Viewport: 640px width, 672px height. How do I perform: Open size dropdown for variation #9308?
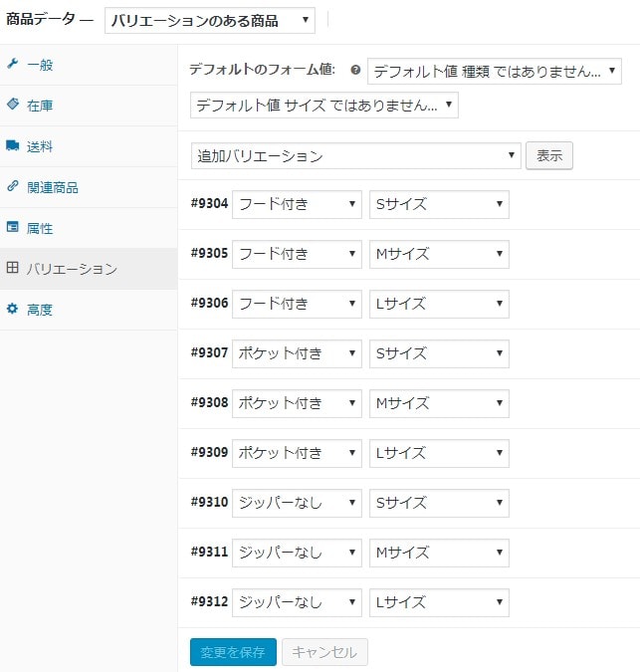point(439,403)
